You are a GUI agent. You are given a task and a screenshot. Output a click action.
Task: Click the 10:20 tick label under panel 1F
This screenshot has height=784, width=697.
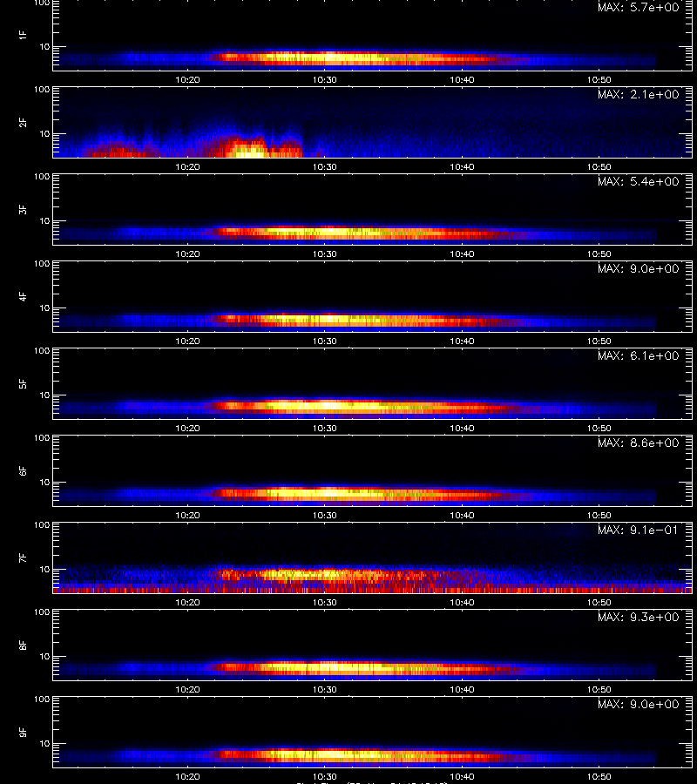(x=187, y=79)
